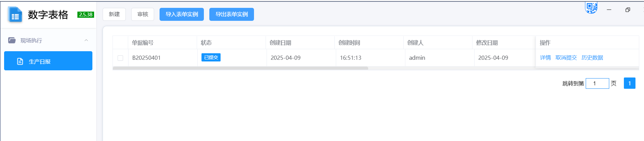The width and height of the screenshot is (644, 141).
Task: Collapse the 现场执行 menu chevron
Action: coord(86,40)
